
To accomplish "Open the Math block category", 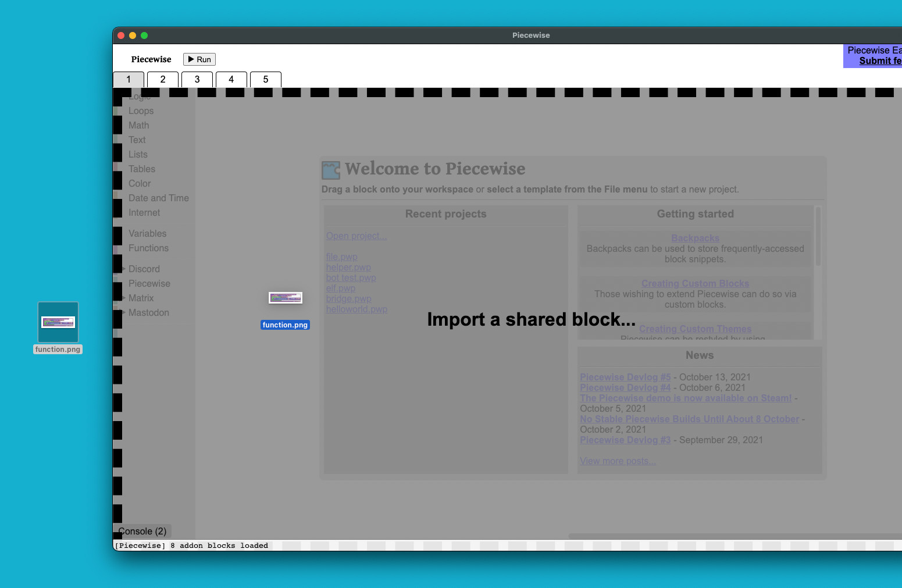I will (x=138, y=125).
